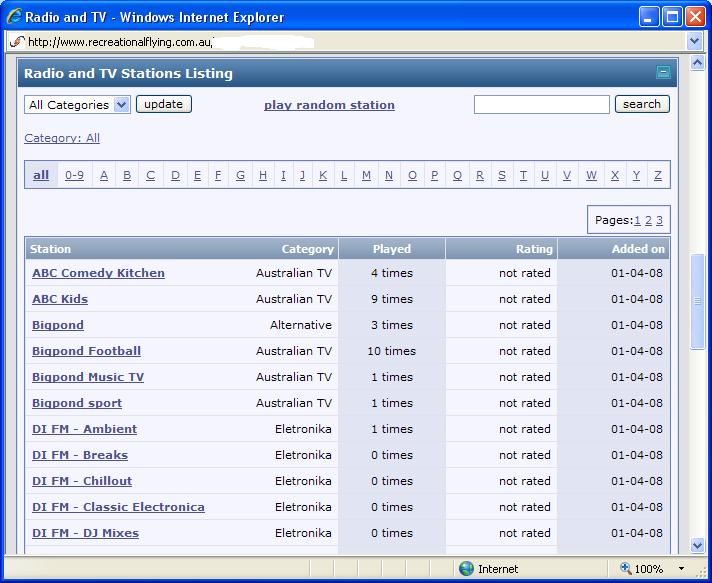The width and height of the screenshot is (712, 583).
Task: Click the Category column header
Action: coord(307,249)
